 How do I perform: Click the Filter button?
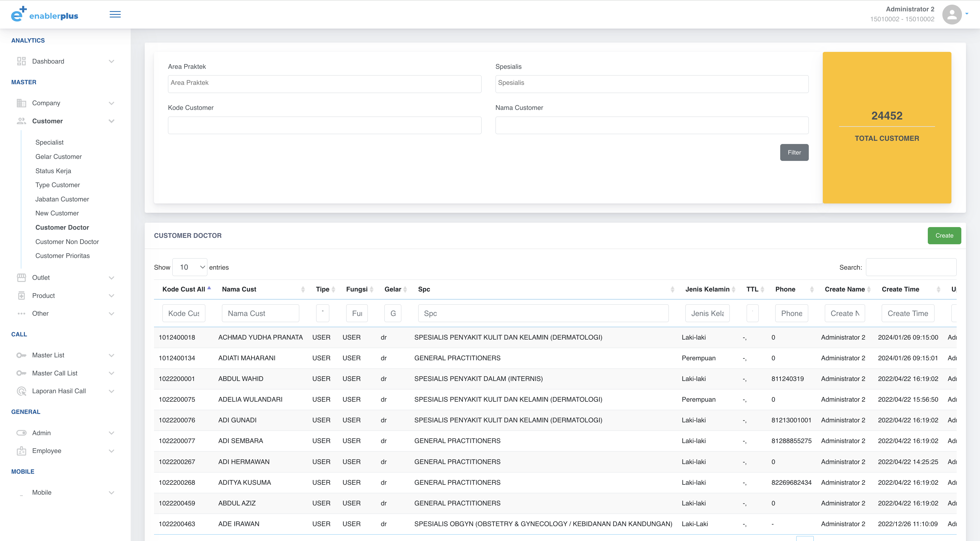point(794,152)
